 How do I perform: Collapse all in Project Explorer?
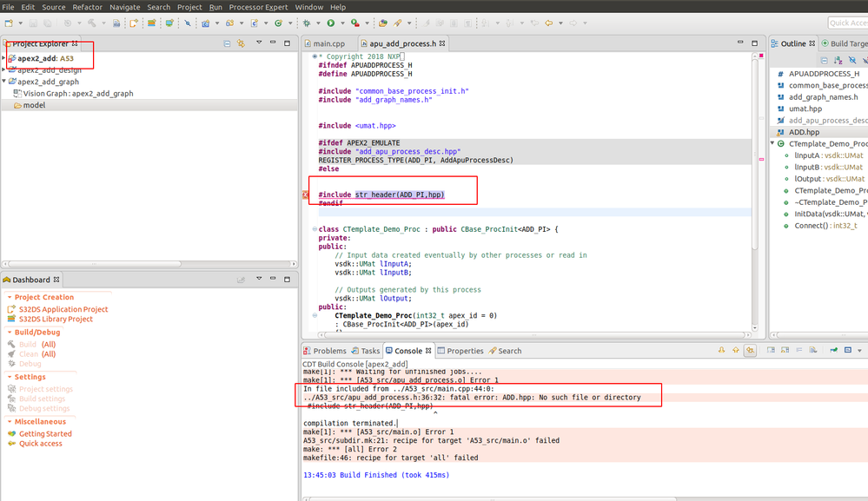(x=227, y=43)
